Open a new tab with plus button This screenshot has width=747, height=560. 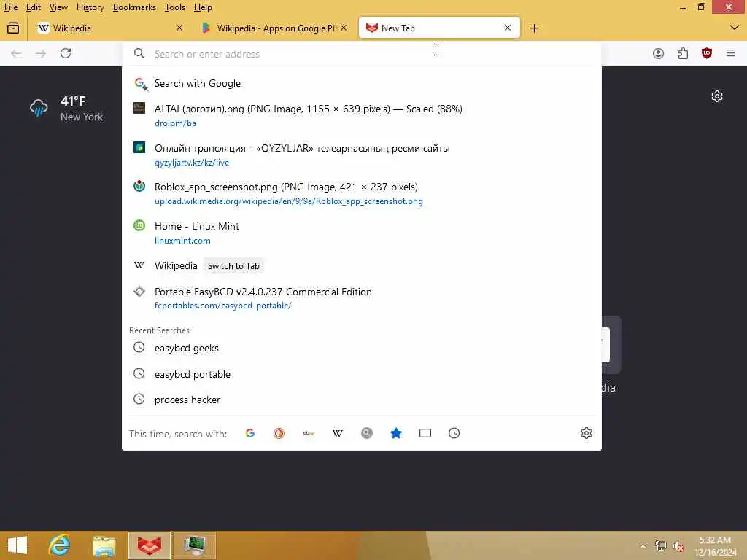(x=534, y=28)
